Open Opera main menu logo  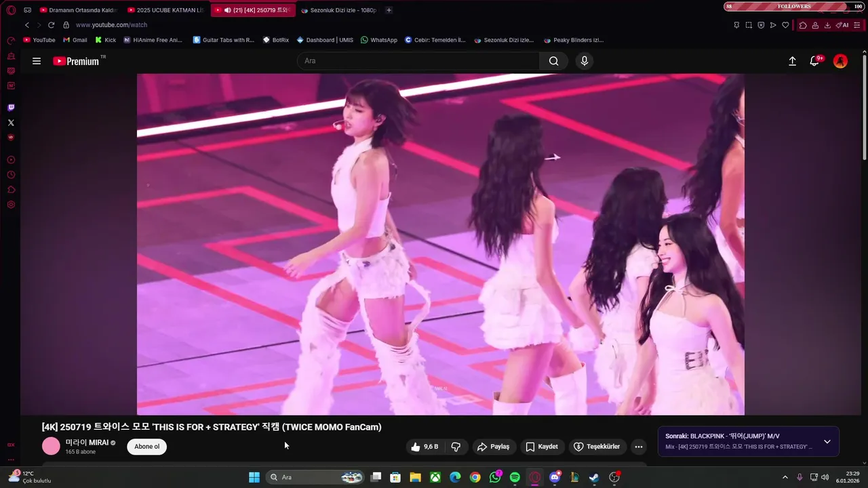11,10
